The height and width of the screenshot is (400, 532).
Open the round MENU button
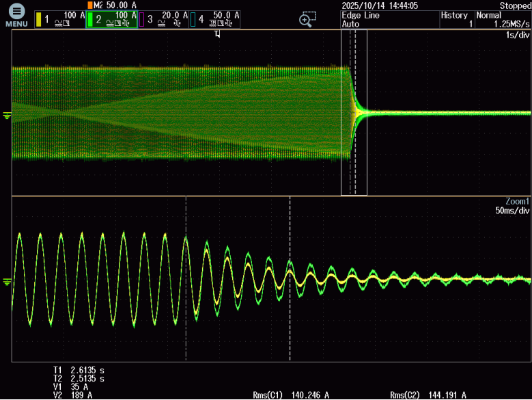[16, 12]
